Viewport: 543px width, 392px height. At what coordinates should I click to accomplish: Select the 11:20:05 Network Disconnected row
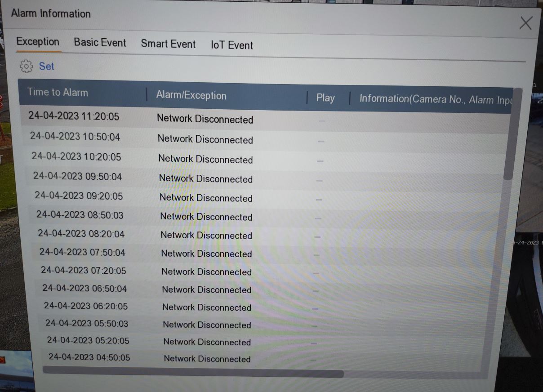click(205, 119)
